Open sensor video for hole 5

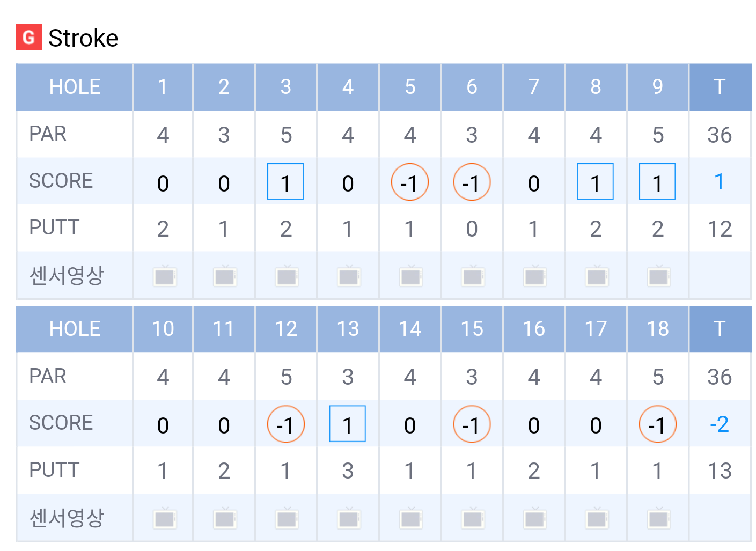[x=410, y=276]
